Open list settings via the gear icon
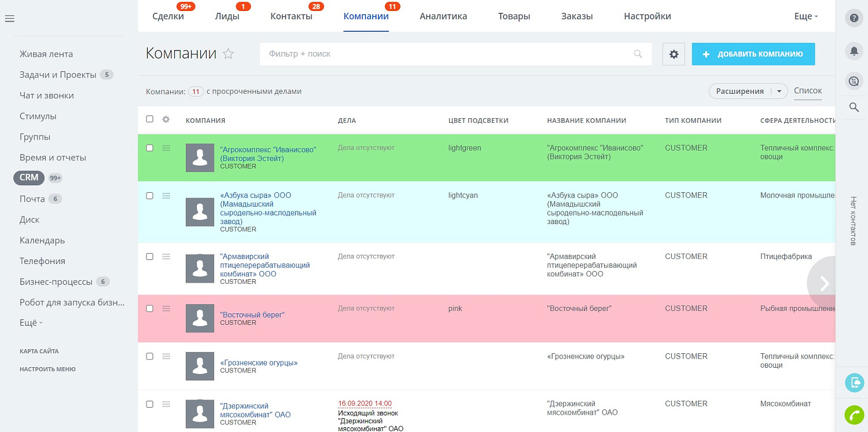The image size is (868, 432). pos(674,53)
